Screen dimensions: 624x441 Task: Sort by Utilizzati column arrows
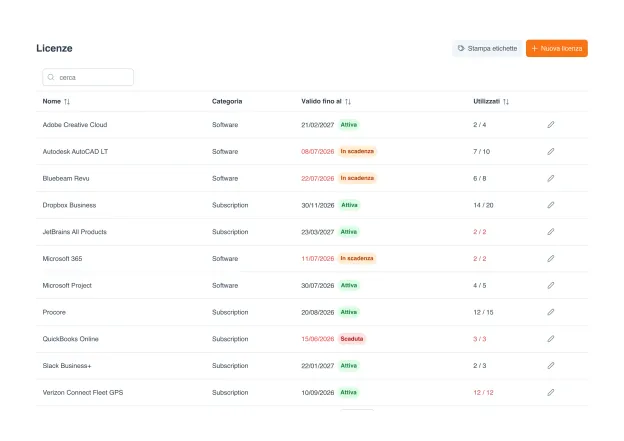pyautogui.click(x=506, y=101)
